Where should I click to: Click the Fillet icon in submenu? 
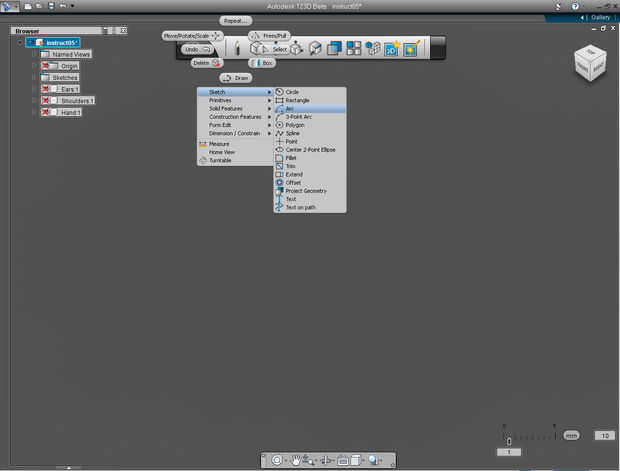click(280, 158)
